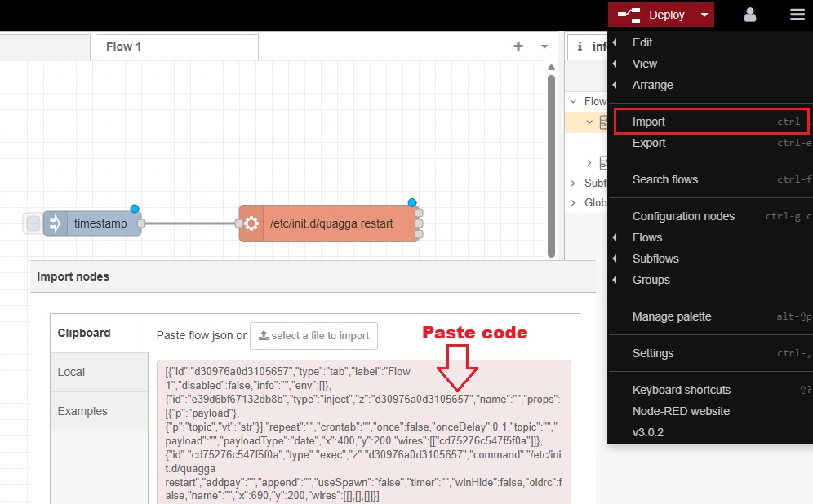
Task: Click the gear icon on the exec node
Action: [x=251, y=223]
